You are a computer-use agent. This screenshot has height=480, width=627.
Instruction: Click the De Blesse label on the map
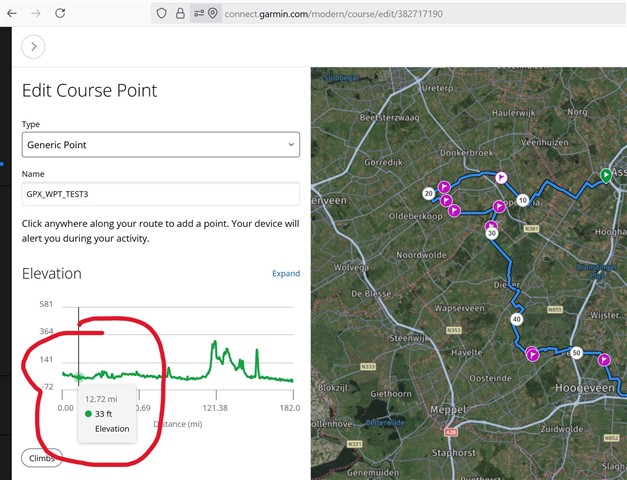click(x=371, y=294)
